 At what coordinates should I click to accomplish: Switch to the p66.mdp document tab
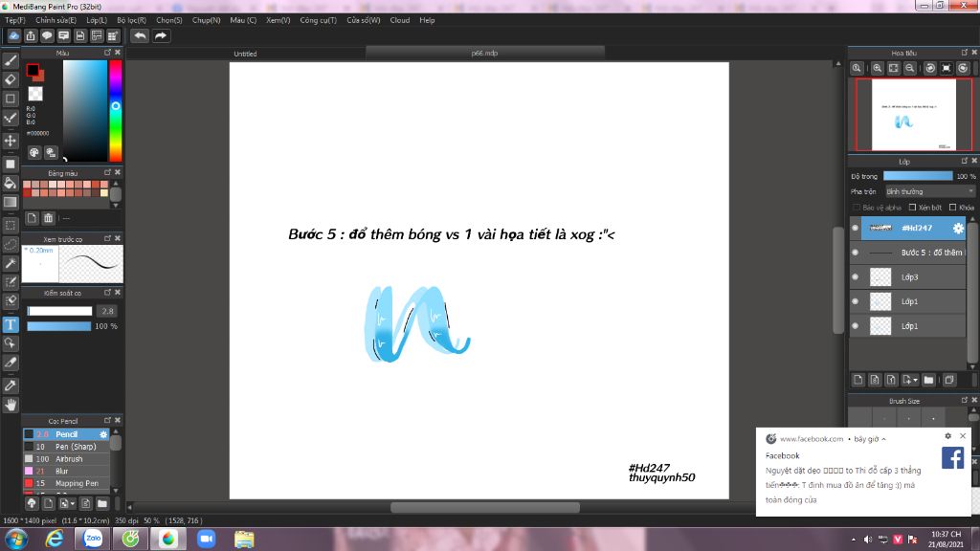(x=484, y=54)
